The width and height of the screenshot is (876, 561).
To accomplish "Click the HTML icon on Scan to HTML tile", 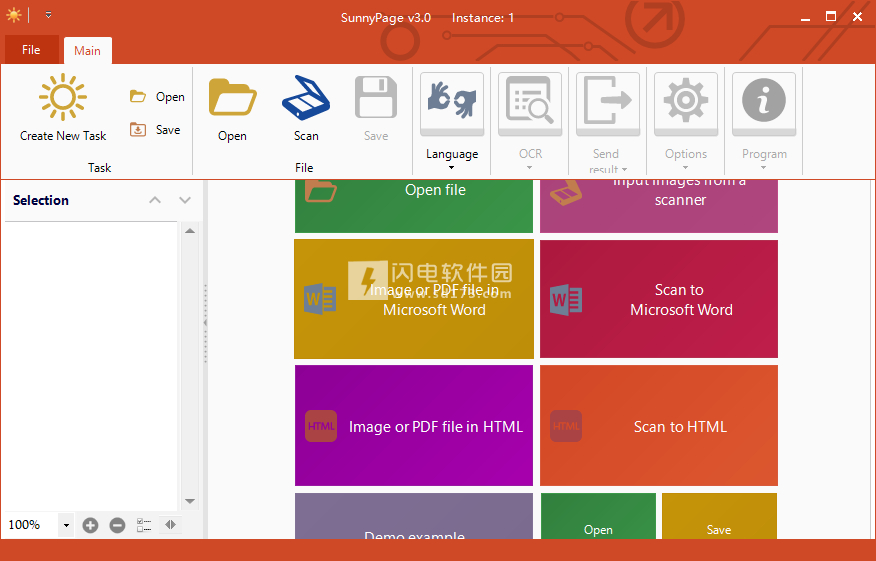I will pyautogui.click(x=566, y=426).
